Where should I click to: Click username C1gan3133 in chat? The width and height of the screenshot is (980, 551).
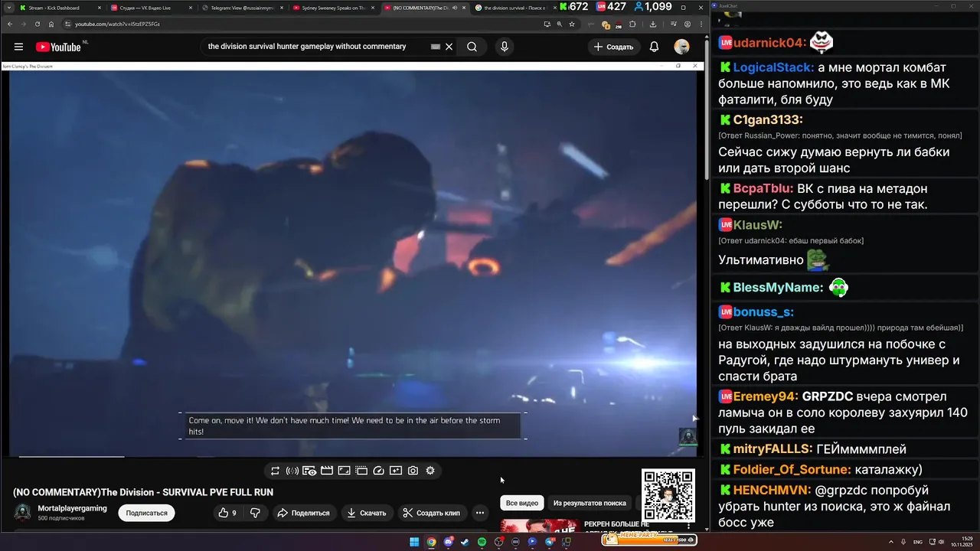pos(768,119)
